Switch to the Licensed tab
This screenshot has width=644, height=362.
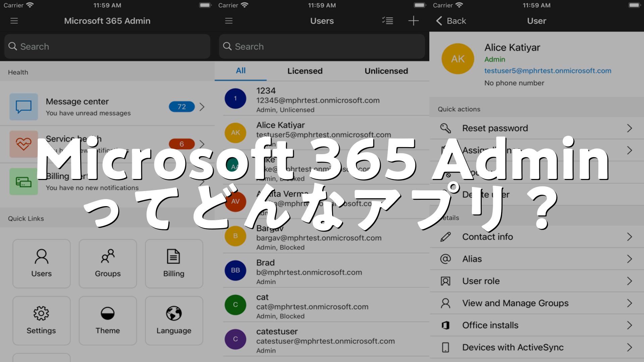(305, 71)
